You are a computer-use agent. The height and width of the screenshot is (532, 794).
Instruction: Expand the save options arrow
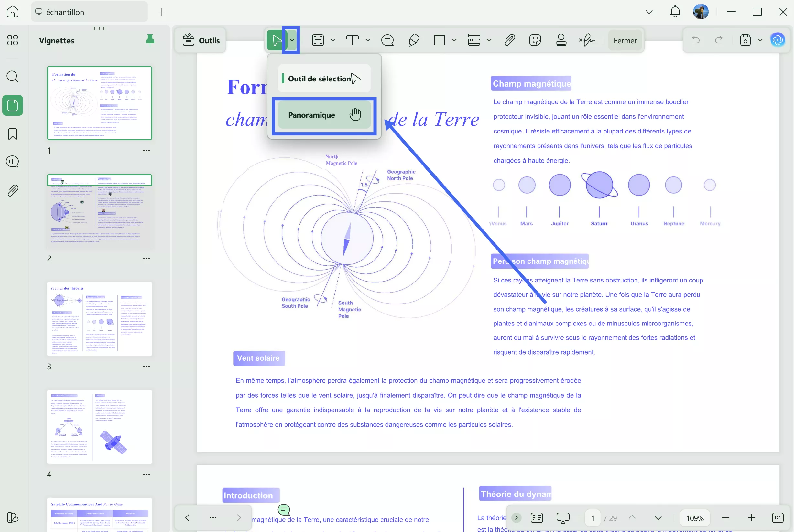(760, 40)
